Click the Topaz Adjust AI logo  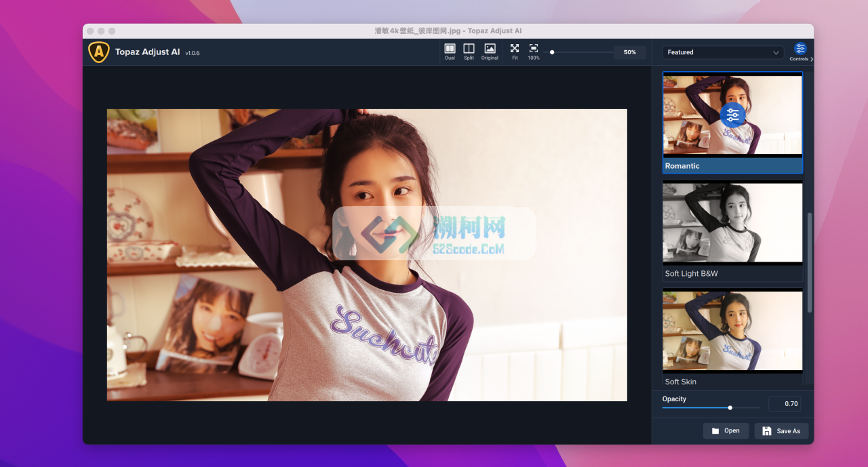(99, 52)
